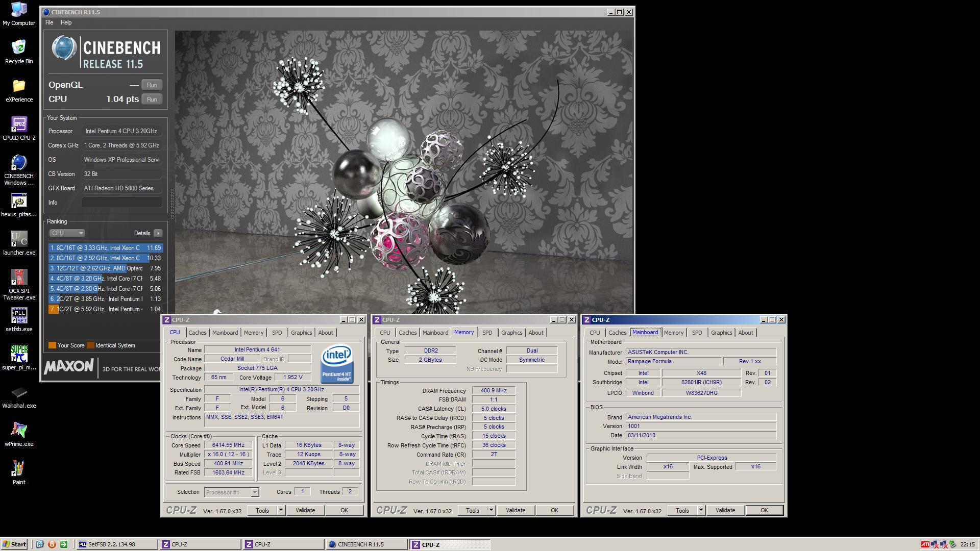The image size is (980, 551).
Task: Open the CPU ranking type dropdown
Action: click(67, 233)
